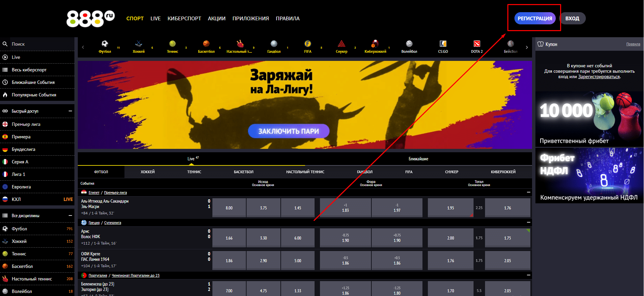Choose the Tennis ball icon in carousel
644x296 pixels.
[172, 44]
